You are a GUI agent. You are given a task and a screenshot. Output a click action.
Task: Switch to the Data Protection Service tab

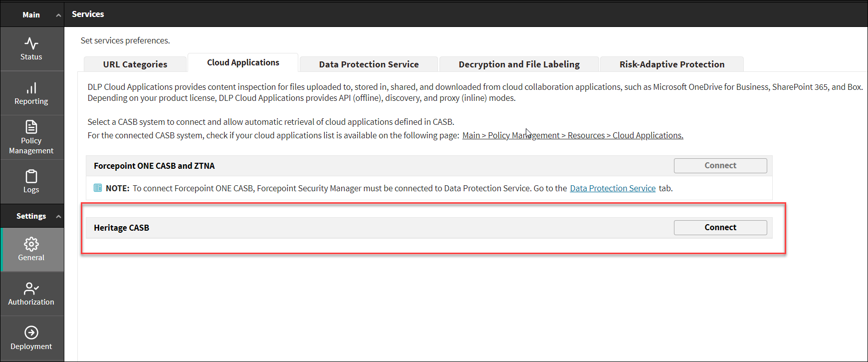point(369,64)
